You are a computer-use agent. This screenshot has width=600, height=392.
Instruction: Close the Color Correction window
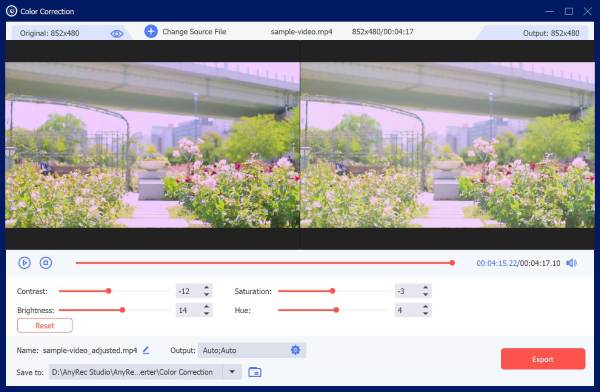coord(588,11)
